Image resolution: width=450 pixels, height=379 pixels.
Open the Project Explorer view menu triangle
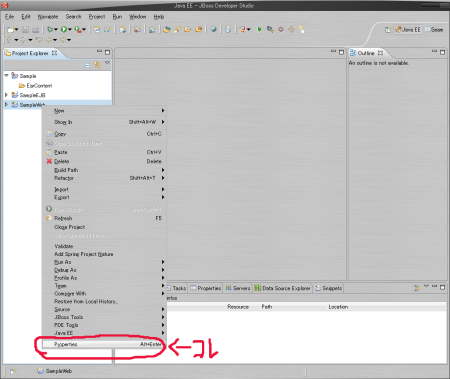pyautogui.click(x=107, y=63)
